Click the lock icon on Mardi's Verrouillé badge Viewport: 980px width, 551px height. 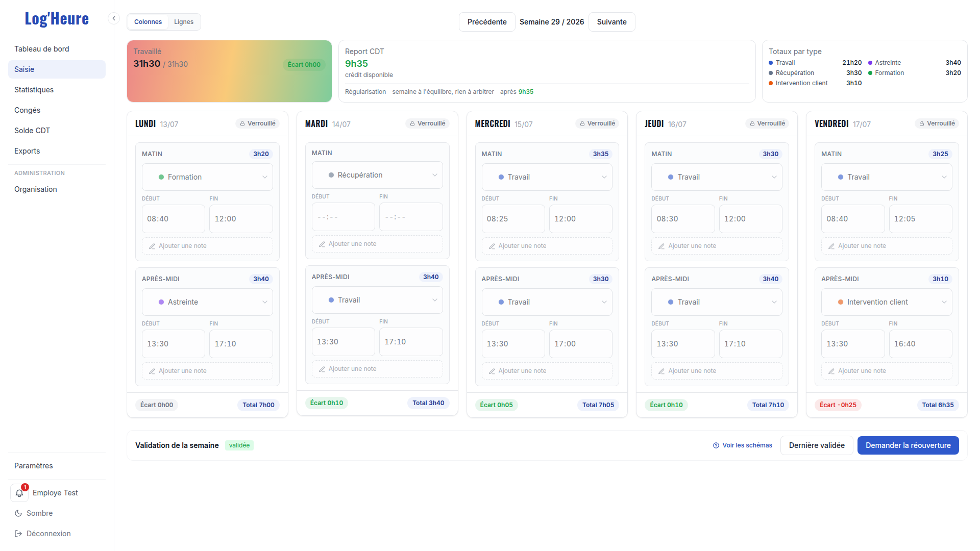(412, 123)
